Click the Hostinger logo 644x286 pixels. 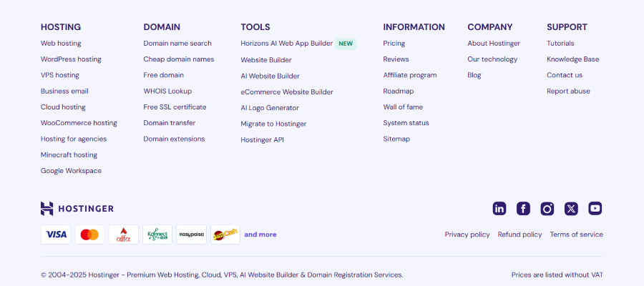pyautogui.click(x=77, y=209)
